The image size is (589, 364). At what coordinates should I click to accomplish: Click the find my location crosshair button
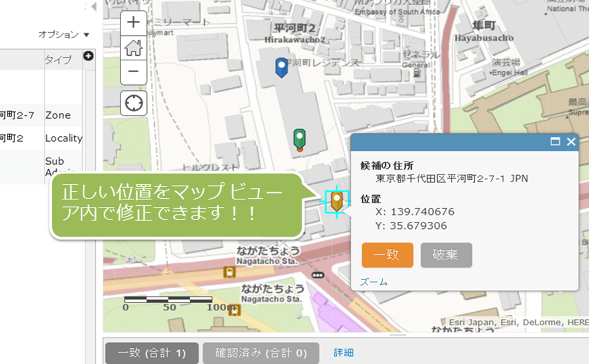pos(134,103)
